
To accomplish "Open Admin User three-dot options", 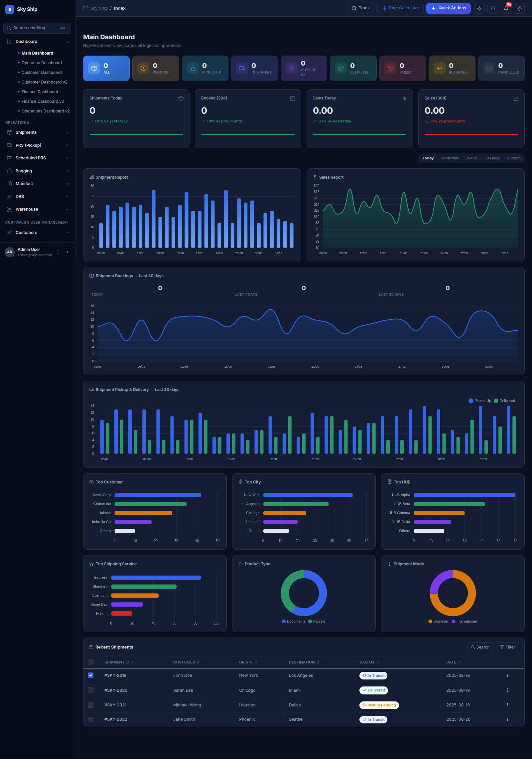I will click(x=58, y=252).
